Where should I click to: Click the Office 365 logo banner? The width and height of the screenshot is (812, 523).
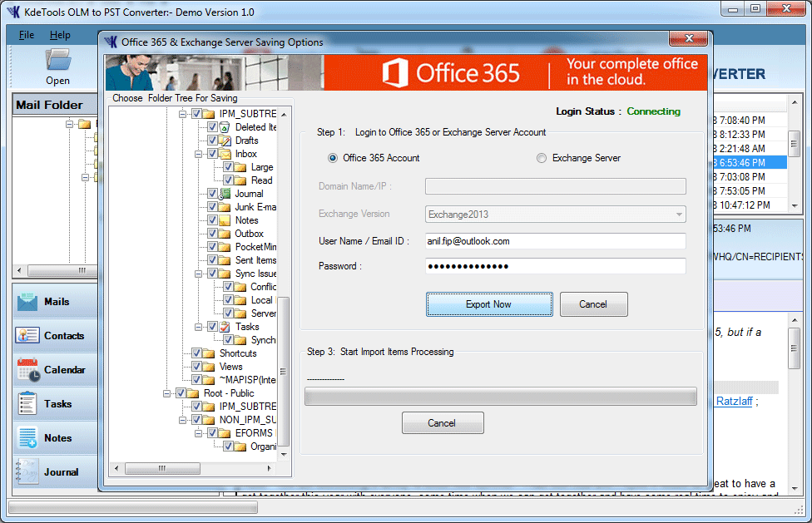451,72
